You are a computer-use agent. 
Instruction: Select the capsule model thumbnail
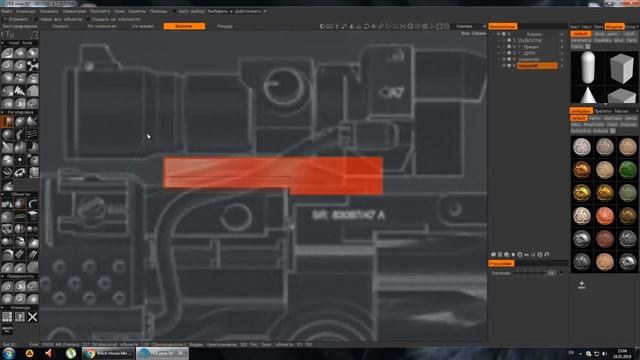[x=587, y=68]
